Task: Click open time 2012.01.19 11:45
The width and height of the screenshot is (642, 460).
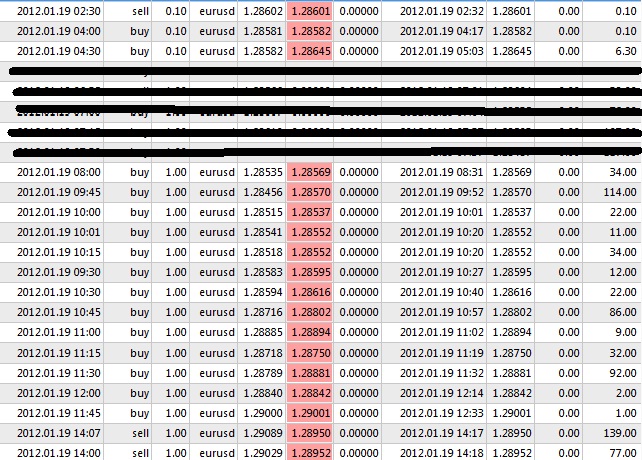Action: click(x=59, y=413)
